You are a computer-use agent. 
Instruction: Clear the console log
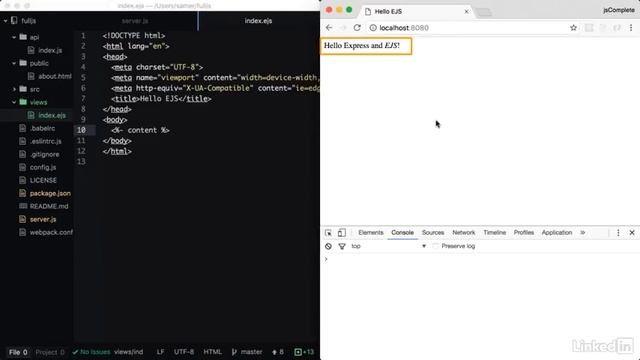click(x=328, y=246)
